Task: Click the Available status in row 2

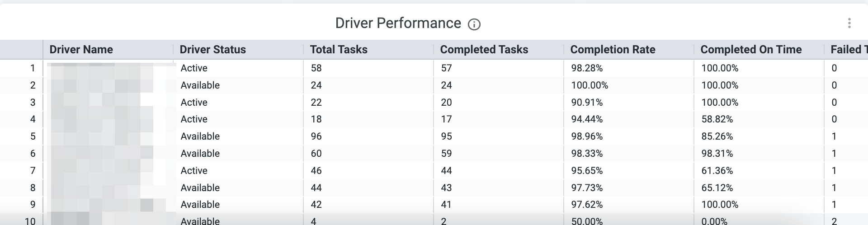Action: (200, 85)
